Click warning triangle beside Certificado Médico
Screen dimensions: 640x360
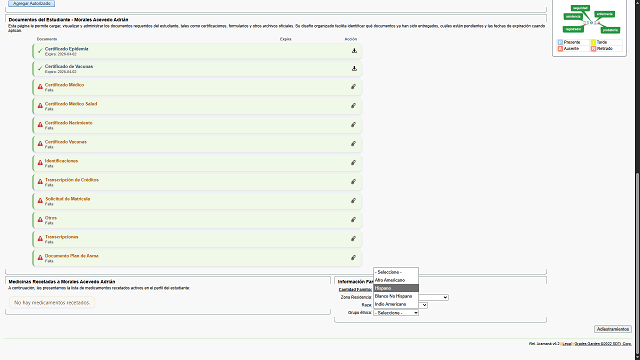pos(40,87)
